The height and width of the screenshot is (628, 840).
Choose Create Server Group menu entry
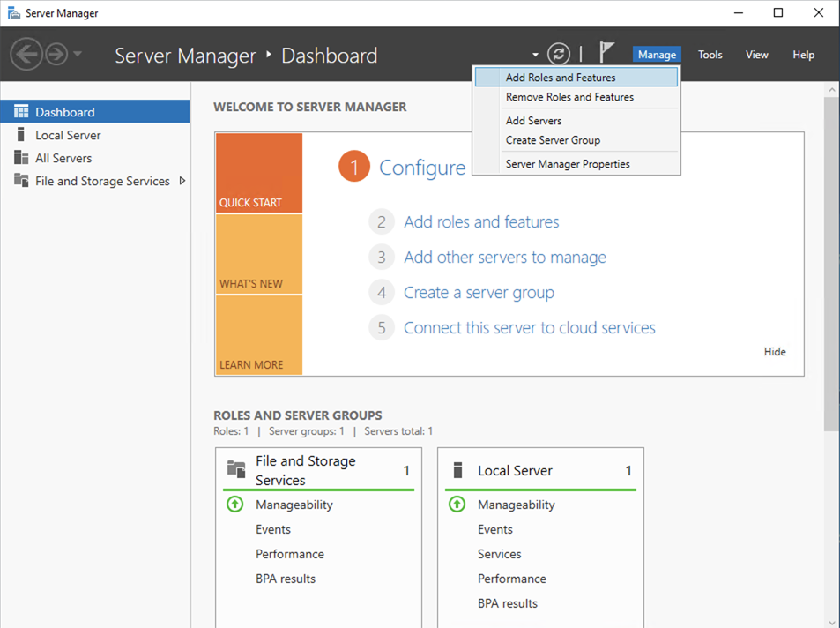click(576, 140)
